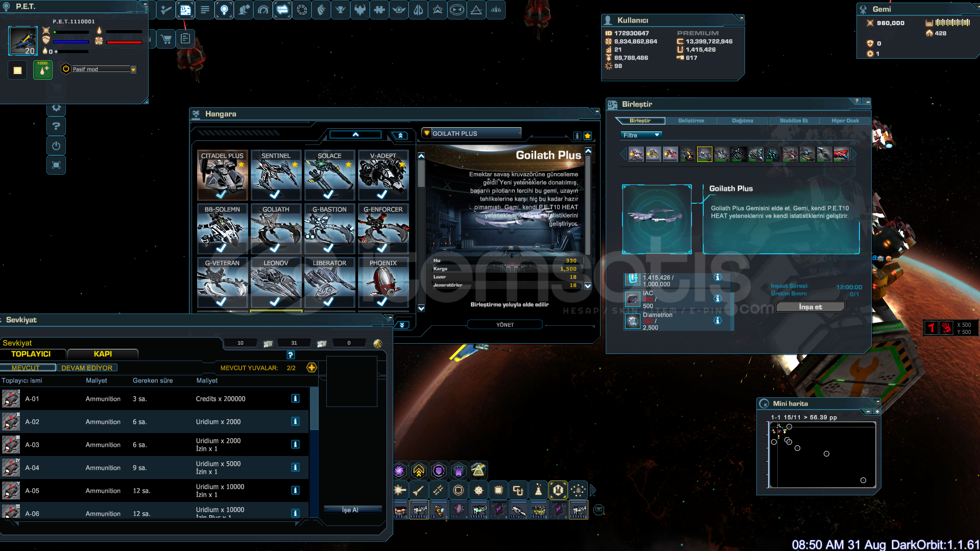
Task: Open the Pasif mod dropdown
Action: pyautogui.click(x=133, y=69)
